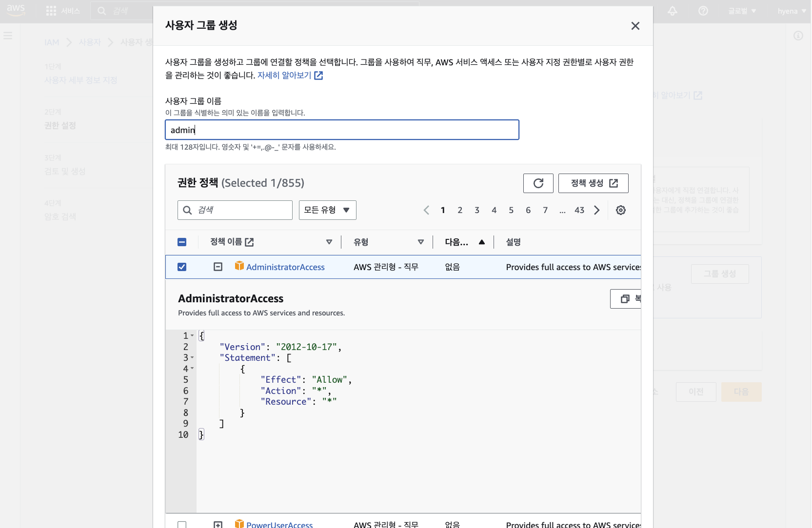Select the 권한 설정 step
Screen dimensions: 812x528
[x=60, y=126]
